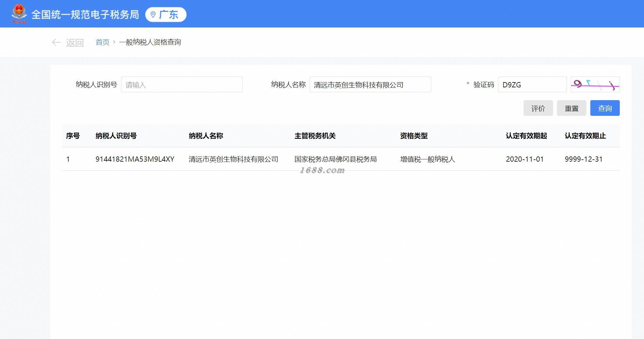Select taxpayer ID 91441821MA53M9L4XY cell

(x=135, y=159)
